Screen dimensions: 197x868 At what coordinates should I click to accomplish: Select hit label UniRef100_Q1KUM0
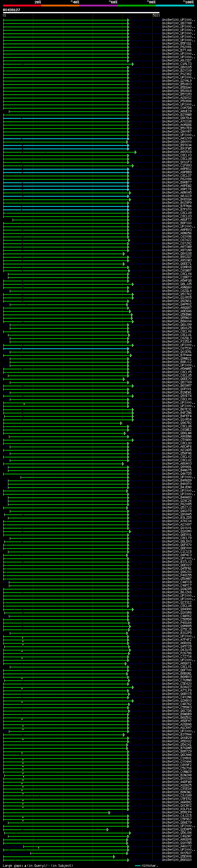[x=177, y=531]
